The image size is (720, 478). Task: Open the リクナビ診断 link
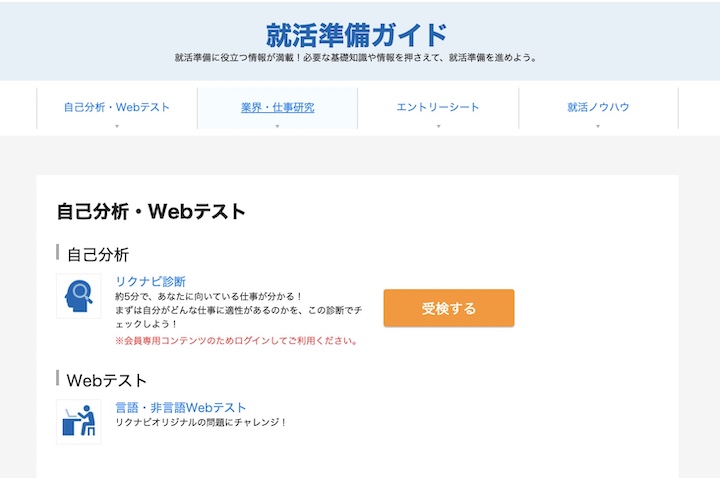click(x=150, y=281)
